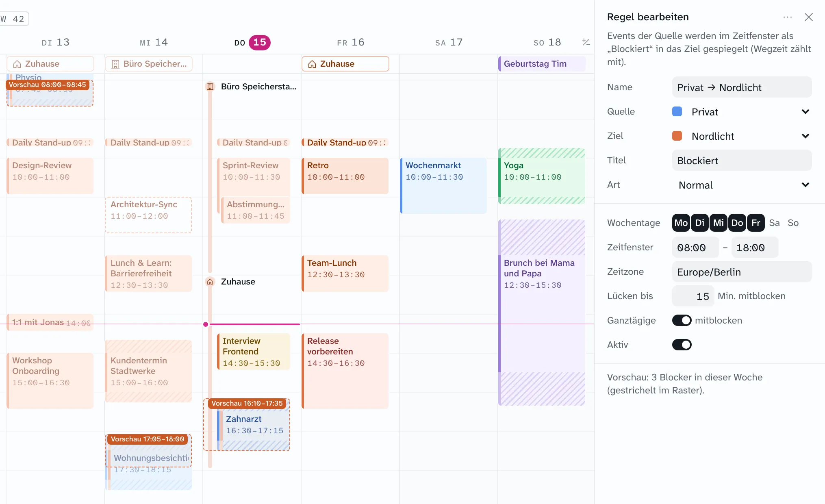Click the plus/minus timezone icon beside SO 18
Screen dimensions: 825x504
pyautogui.click(x=586, y=42)
